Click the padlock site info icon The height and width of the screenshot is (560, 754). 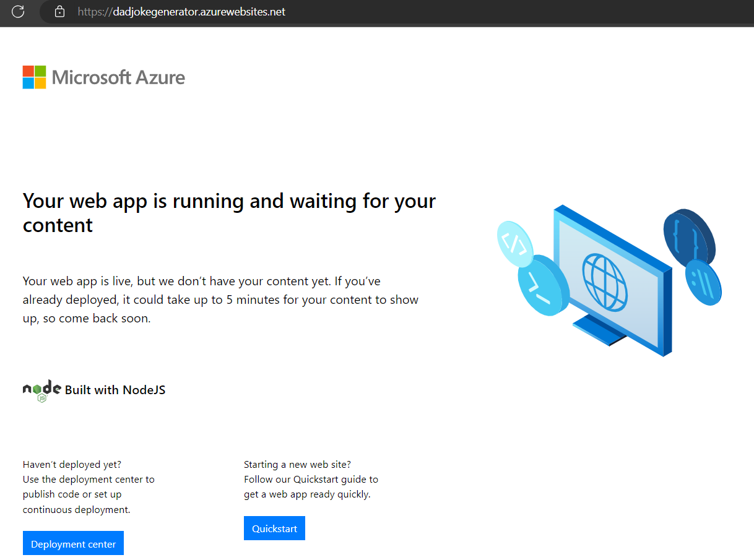tap(59, 11)
